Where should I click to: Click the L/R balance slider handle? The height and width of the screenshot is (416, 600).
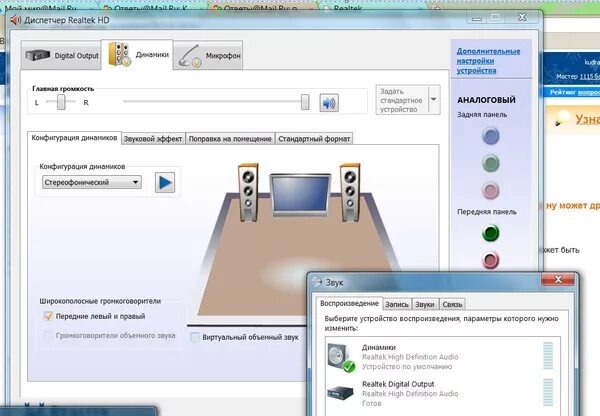61,102
